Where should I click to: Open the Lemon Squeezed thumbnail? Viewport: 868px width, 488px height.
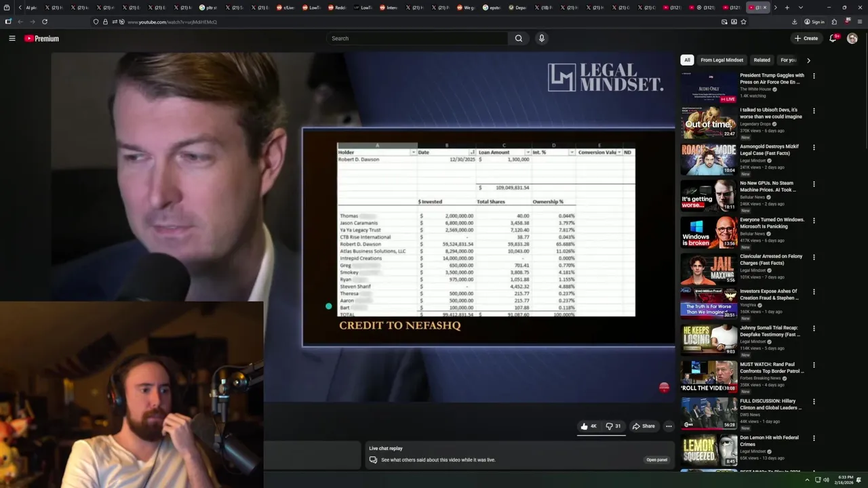709,450
